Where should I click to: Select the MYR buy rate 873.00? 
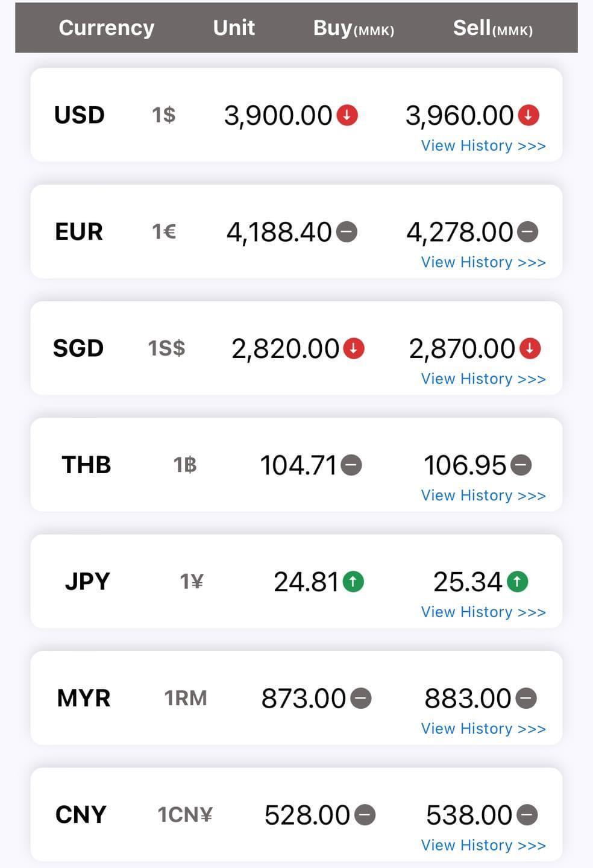[303, 699]
